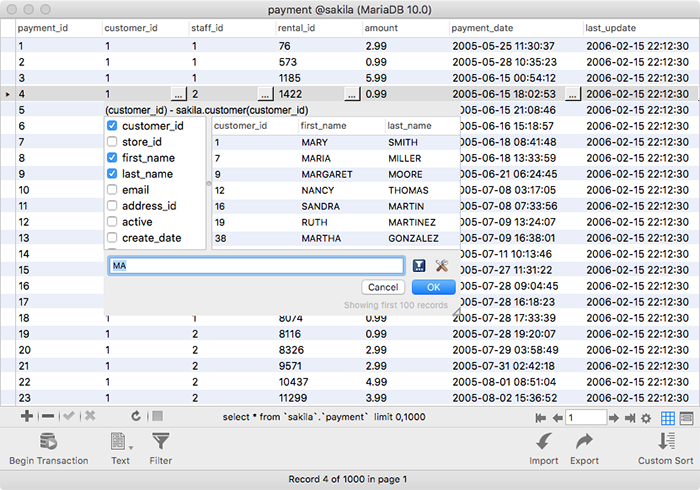The height and width of the screenshot is (490, 700).
Task: Click the page number field
Action: tap(585, 418)
